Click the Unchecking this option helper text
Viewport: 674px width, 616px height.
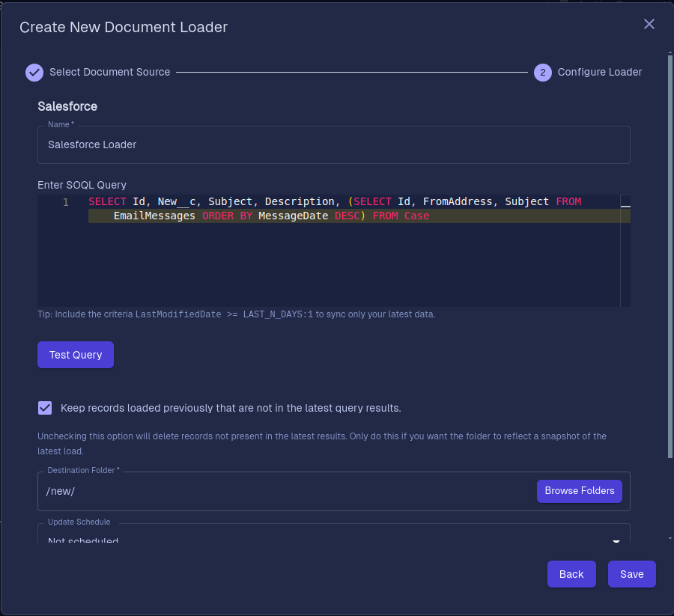click(x=322, y=444)
